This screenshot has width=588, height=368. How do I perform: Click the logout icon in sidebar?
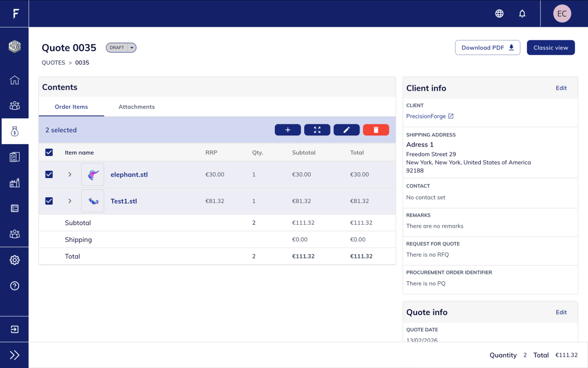[15, 329]
